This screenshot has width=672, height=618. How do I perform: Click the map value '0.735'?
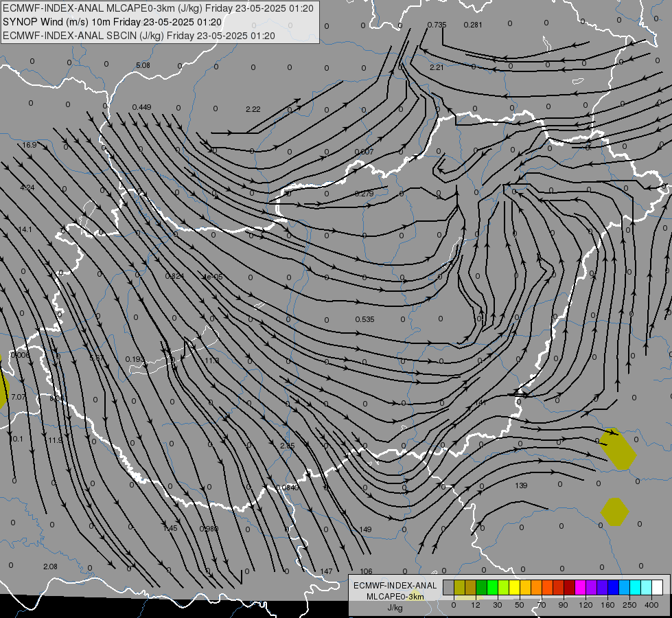[x=437, y=25]
